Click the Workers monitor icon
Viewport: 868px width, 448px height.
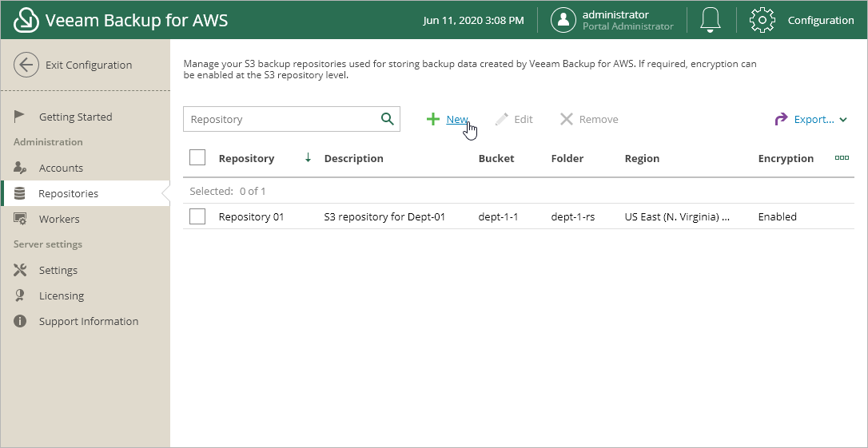[x=20, y=219]
